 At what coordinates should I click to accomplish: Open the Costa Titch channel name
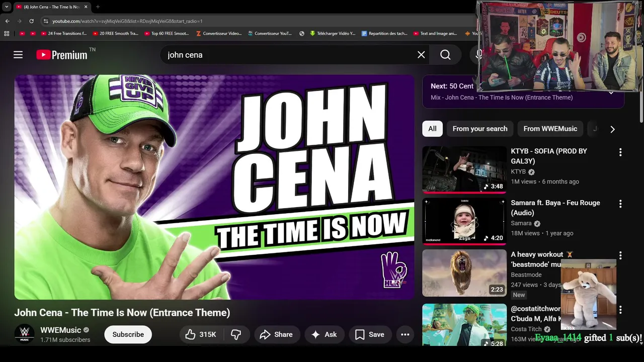(x=526, y=329)
